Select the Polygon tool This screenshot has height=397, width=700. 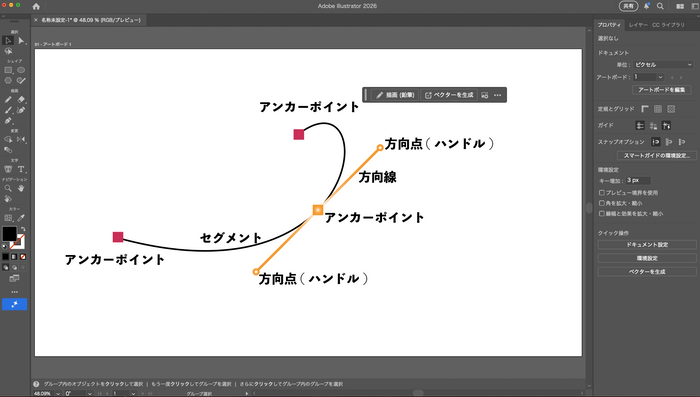tap(8, 81)
